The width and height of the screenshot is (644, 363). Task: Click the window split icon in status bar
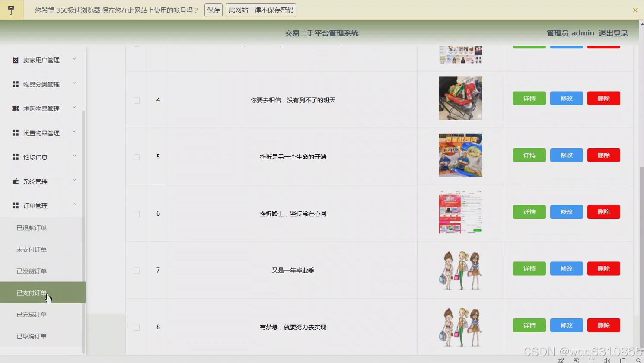tap(623, 360)
